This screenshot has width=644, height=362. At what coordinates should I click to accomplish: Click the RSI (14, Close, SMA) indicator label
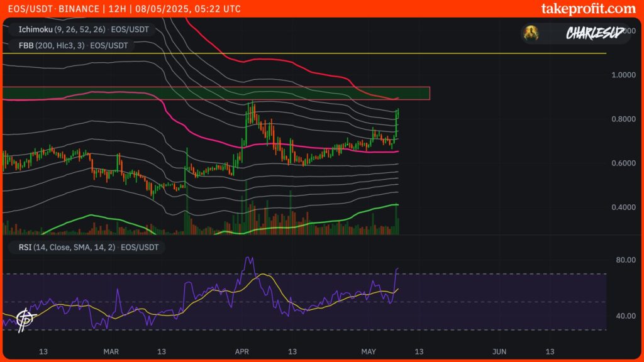click(x=67, y=247)
